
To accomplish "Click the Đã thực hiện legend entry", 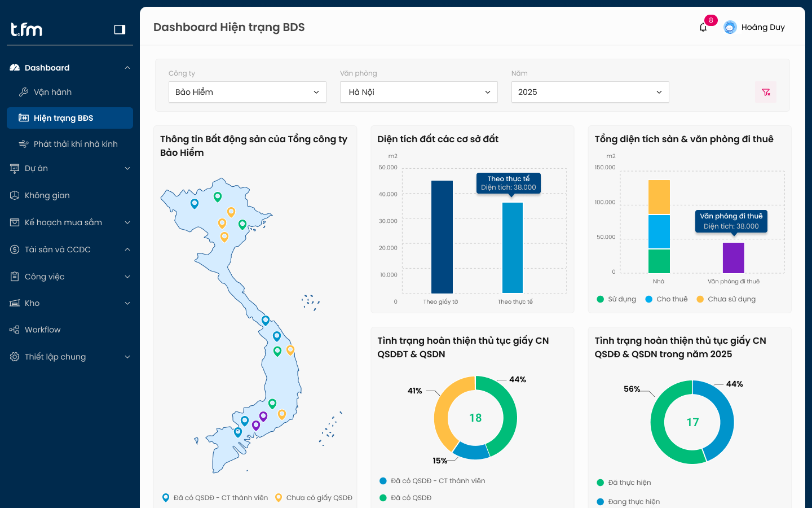I will tap(624, 483).
